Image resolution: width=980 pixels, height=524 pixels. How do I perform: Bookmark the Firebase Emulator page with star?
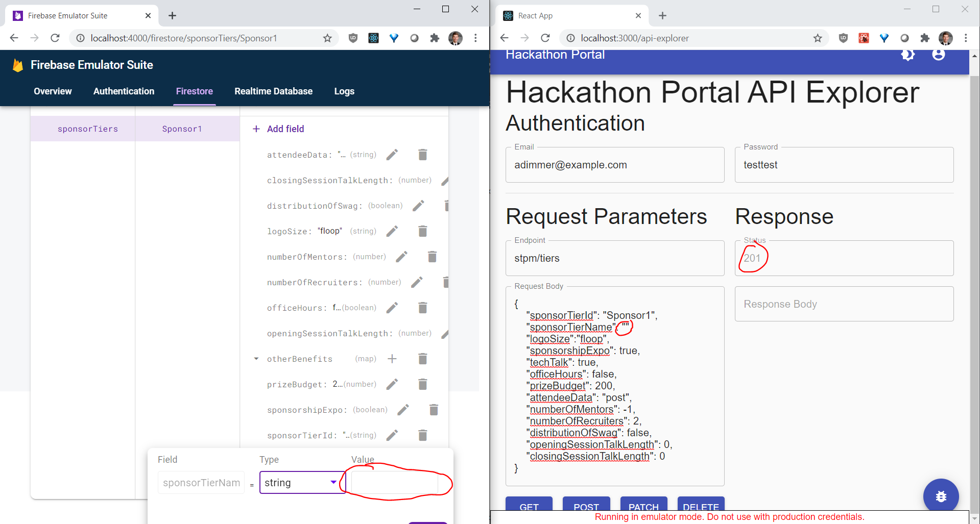327,38
